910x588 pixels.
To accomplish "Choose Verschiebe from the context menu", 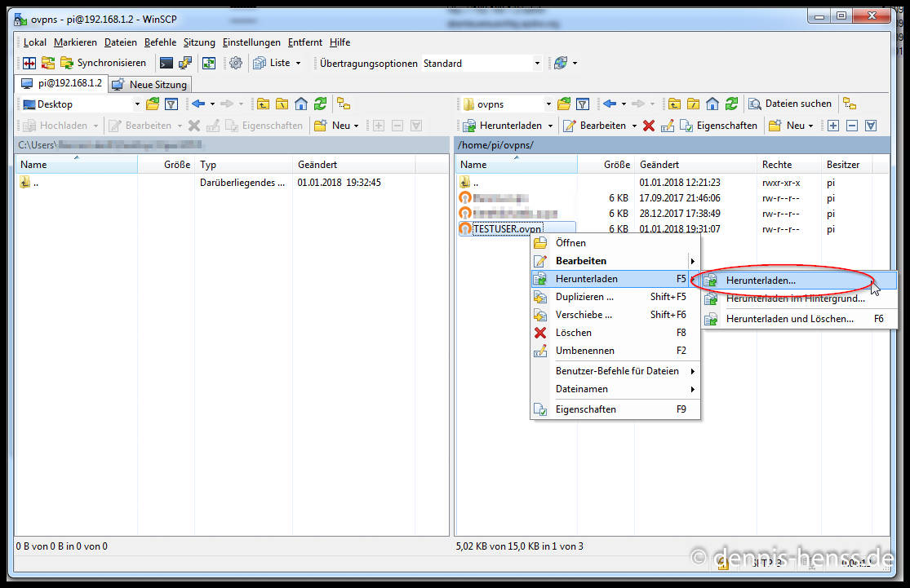I will (x=615, y=315).
